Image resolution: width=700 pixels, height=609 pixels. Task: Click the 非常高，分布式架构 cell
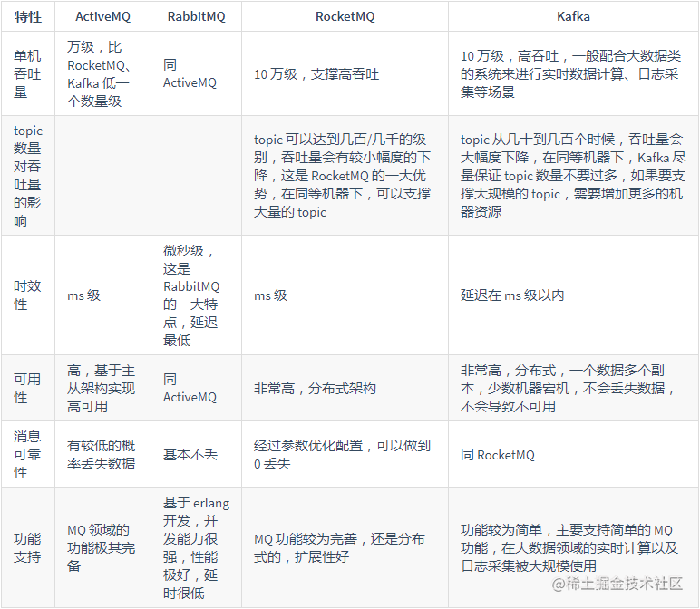(345, 388)
